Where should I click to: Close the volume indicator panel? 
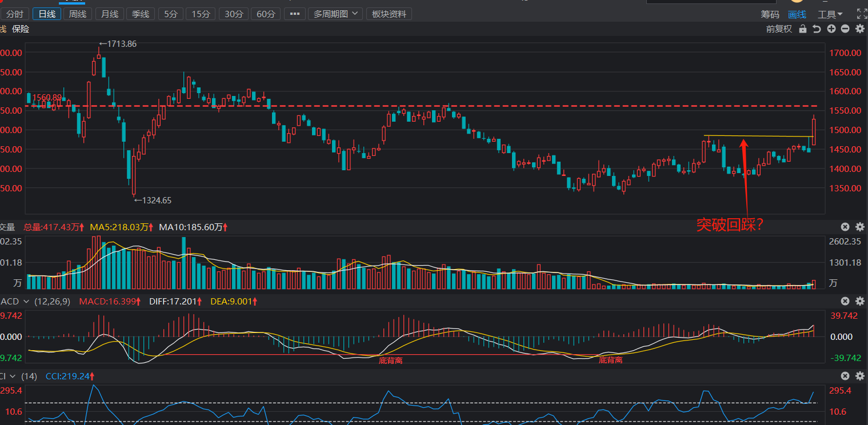pos(845,227)
